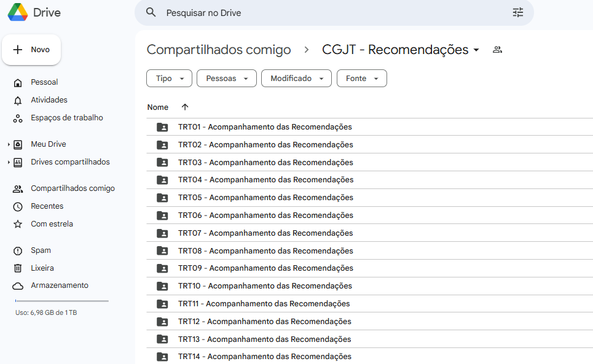This screenshot has width=593, height=364.
Task: Go to Recentes in the sidebar
Action: pyautogui.click(x=47, y=206)
